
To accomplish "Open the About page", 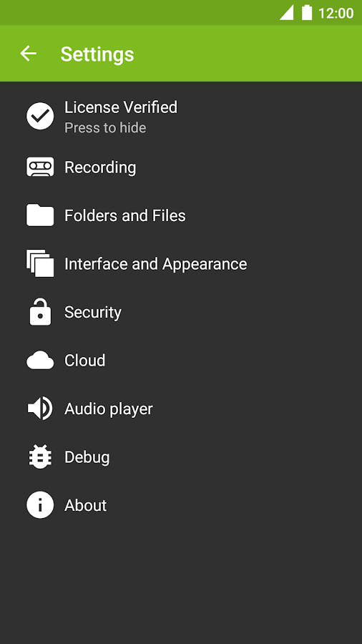I will click(x=181, y=504).
